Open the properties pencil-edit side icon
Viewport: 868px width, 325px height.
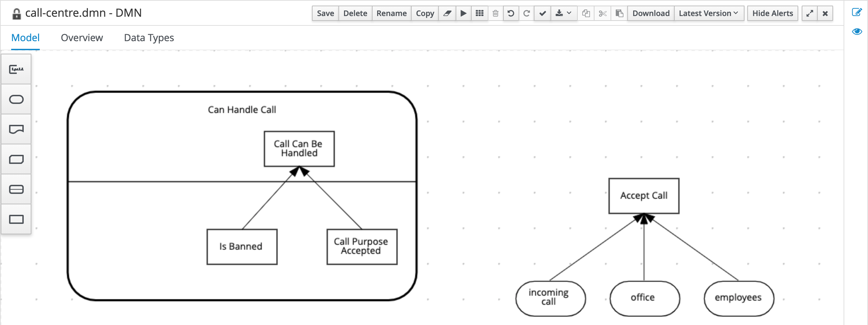pos(857,12)
